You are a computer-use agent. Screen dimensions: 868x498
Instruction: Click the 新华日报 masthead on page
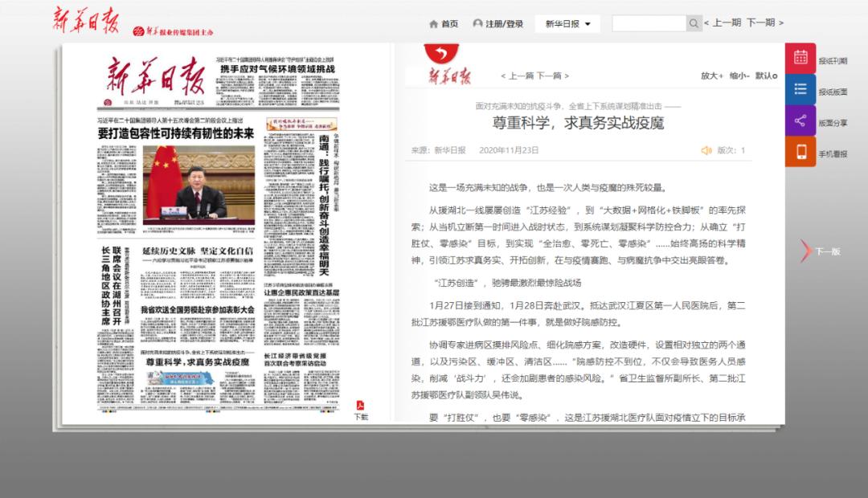click(x=156, y=76)
